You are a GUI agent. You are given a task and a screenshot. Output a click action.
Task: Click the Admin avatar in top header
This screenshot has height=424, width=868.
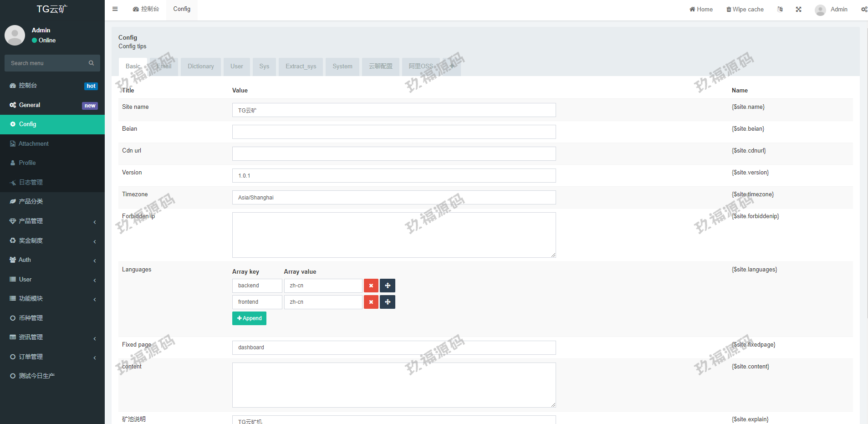[x=820, y=10]
